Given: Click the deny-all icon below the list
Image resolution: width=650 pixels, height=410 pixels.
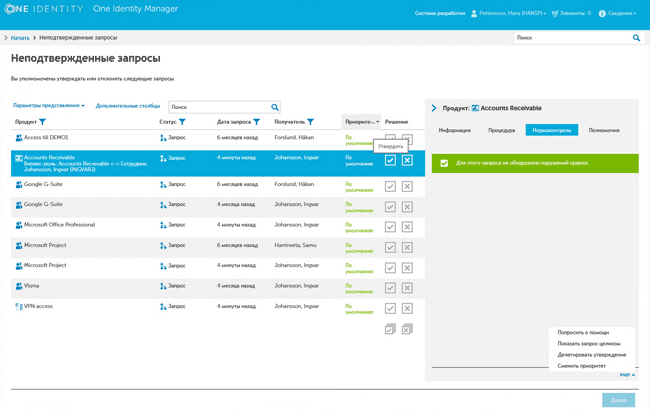Looking at the screenshot, I should (407, 329).
